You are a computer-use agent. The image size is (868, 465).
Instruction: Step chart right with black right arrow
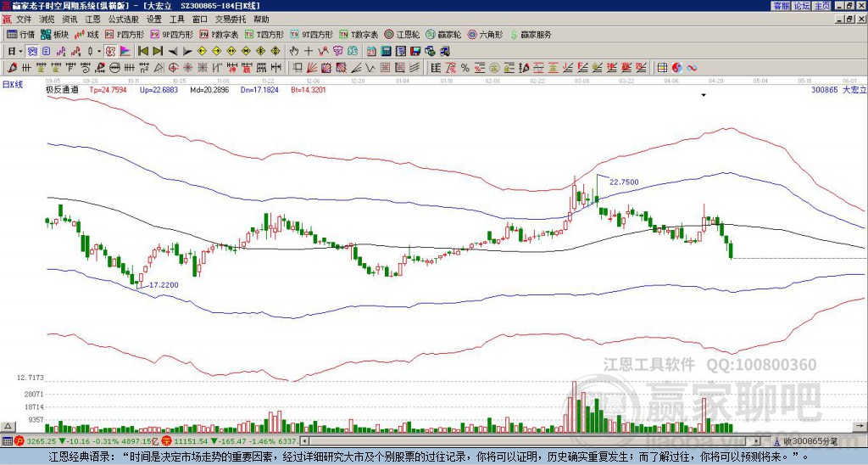point(187,52)
